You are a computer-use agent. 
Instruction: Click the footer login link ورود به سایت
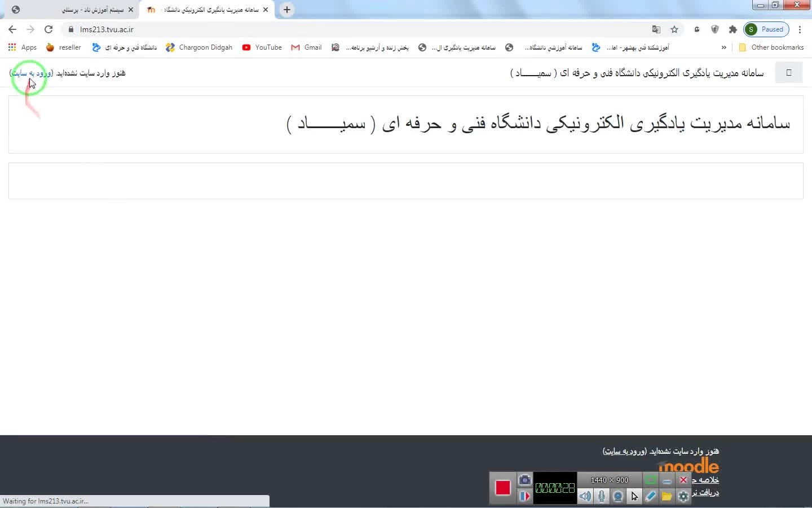click(624, 451)
